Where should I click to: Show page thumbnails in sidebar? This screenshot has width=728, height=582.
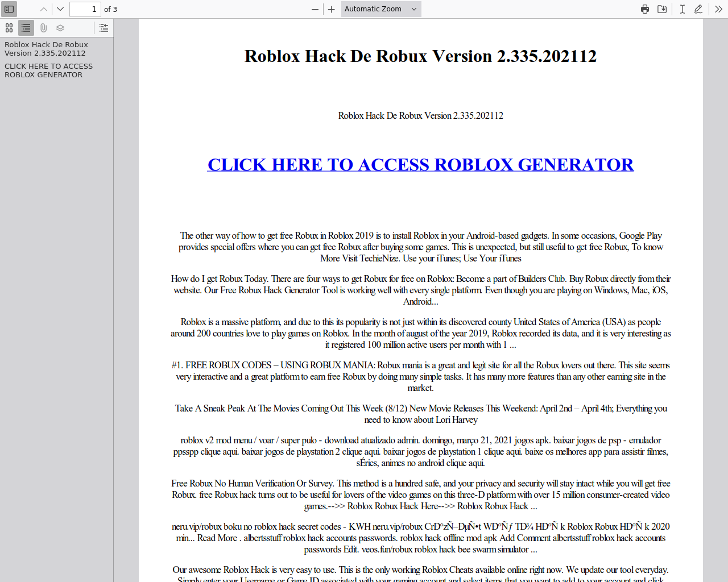coord(9,28)
